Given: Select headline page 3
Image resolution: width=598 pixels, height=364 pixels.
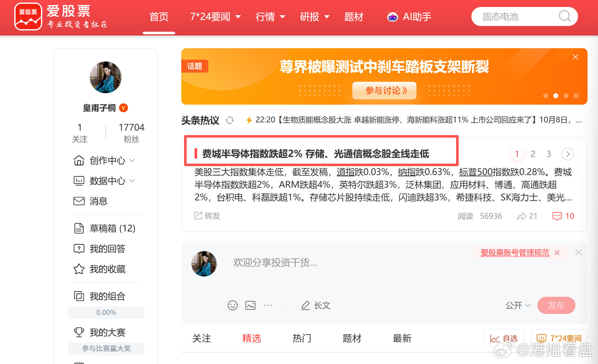Looking at the screenshot, I should 549,154.
